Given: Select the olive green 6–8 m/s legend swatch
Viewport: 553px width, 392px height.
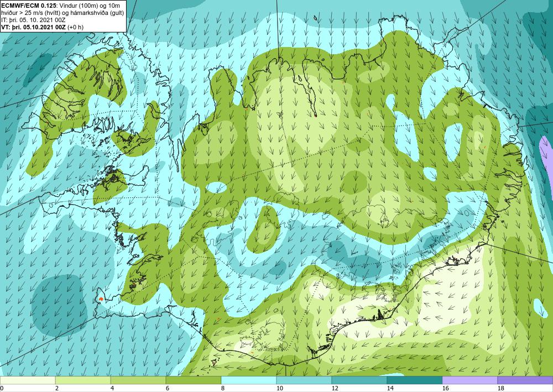Looking at the screenshot, I should tap(193, 380).
